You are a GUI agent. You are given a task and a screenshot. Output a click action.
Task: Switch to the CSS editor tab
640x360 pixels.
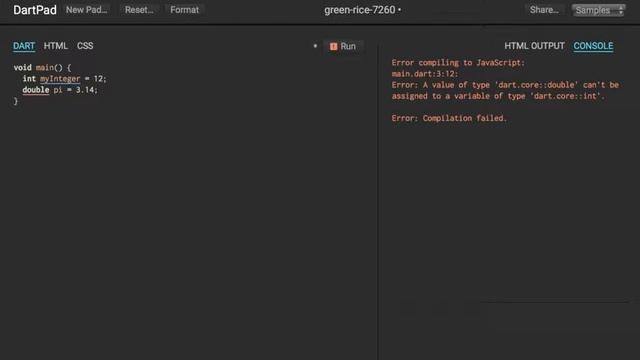[x=85, y=46]
